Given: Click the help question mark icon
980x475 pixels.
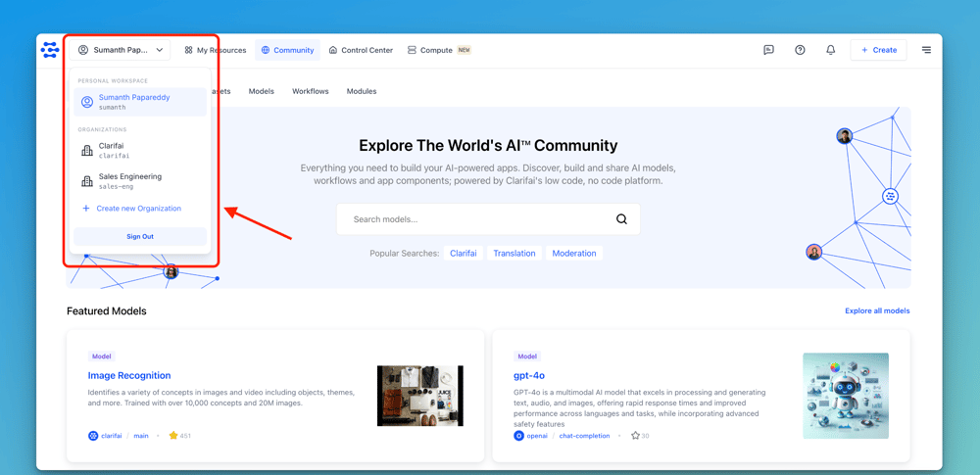Looking at the screenshot, I should 800,50.
